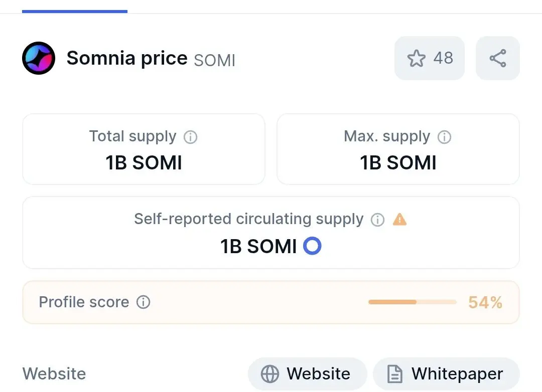Screen dimensions: 542x392
Task: Click the Max. supply 1B SOMI card
Action: click(x=398, y=149)
